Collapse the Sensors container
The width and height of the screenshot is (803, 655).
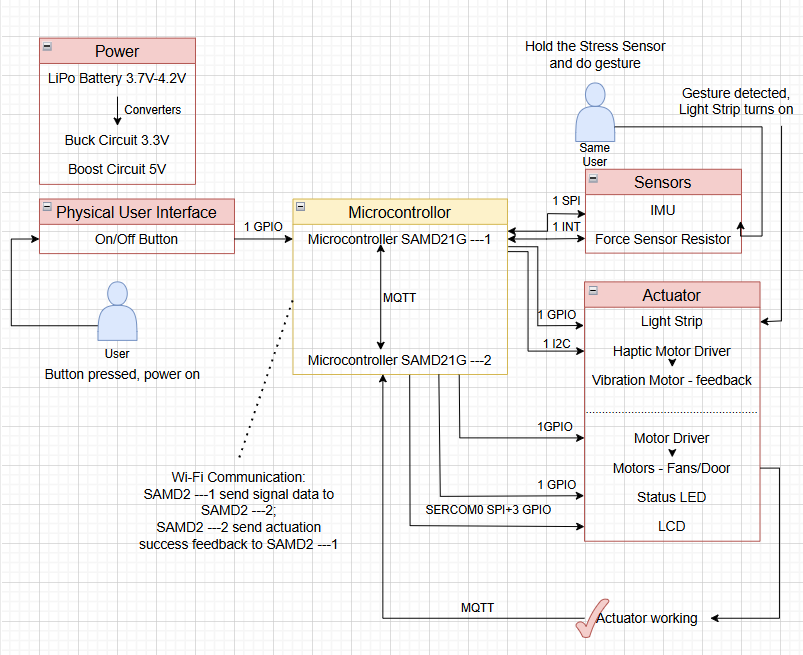593,179
